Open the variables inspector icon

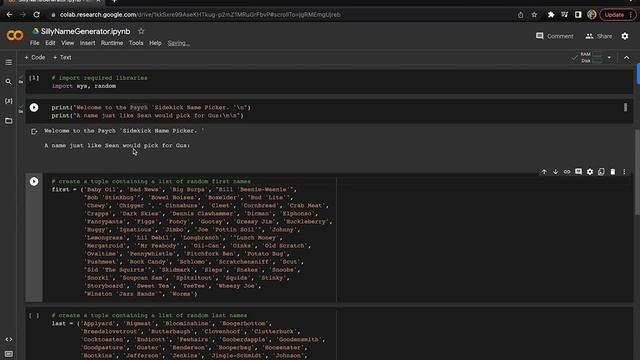click(x=9, y=101)
